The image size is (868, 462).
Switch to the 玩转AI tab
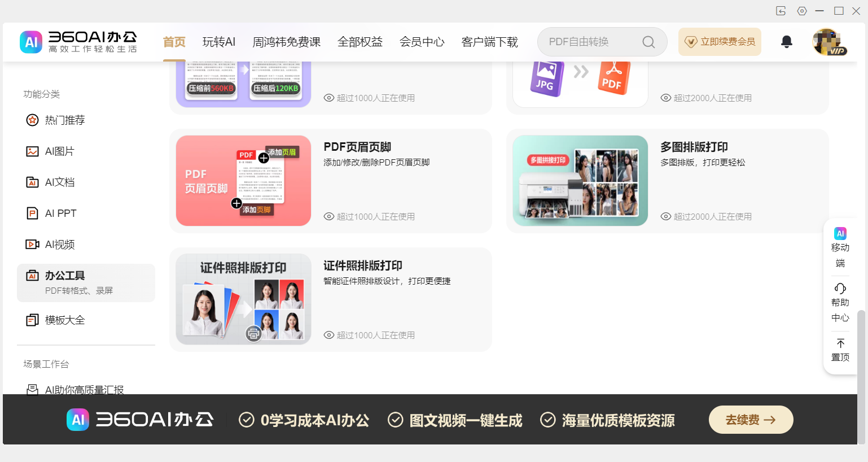point(218,42)
